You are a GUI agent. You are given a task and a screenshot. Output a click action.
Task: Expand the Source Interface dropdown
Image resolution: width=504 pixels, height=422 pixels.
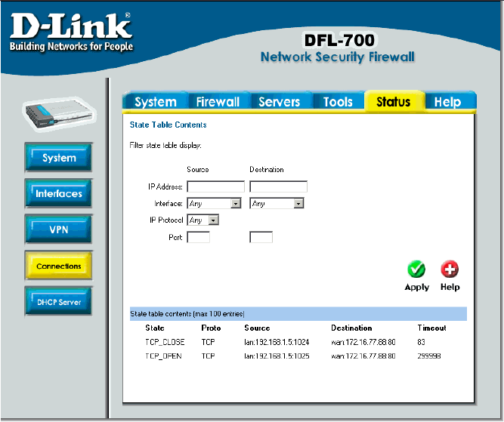(x=214, y=203)
